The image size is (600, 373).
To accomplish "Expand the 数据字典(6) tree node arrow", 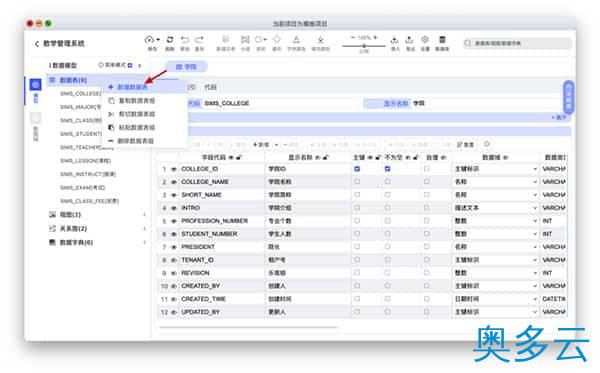I will tap(144, 243).
